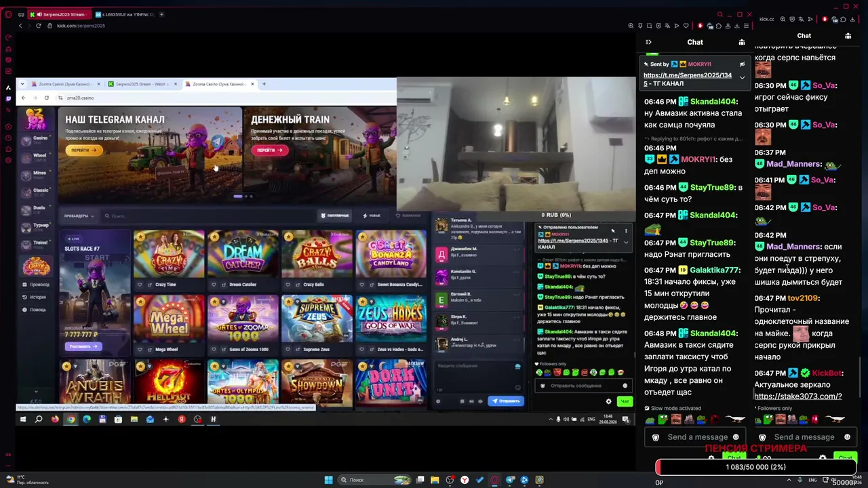Open История in Zooma sidebar
Screen dimensions: 868x488
[35, 297]
